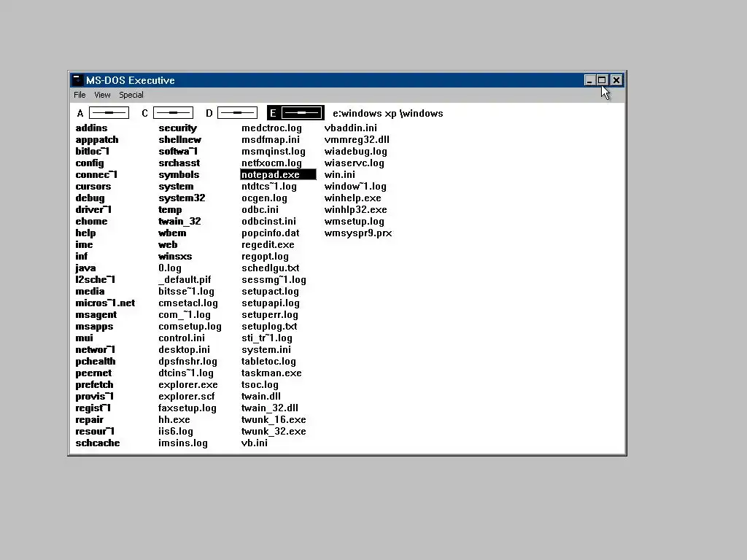Screen dimensions: 747x560
Task: Click the path label e:windows xp \windows
Action: pyautogui.click(x=388, y=113)
